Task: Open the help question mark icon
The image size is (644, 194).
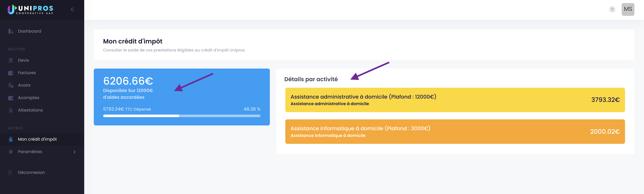Action: [612, 10]
